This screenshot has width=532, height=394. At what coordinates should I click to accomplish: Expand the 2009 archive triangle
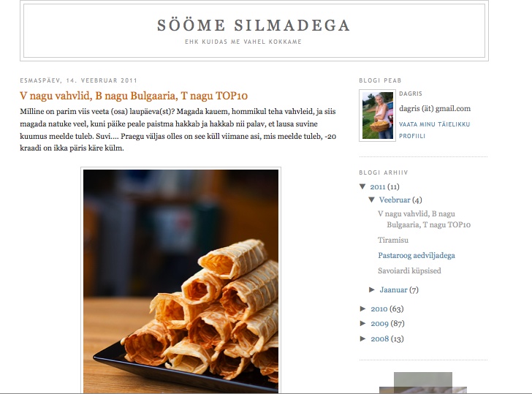[362, 323]
